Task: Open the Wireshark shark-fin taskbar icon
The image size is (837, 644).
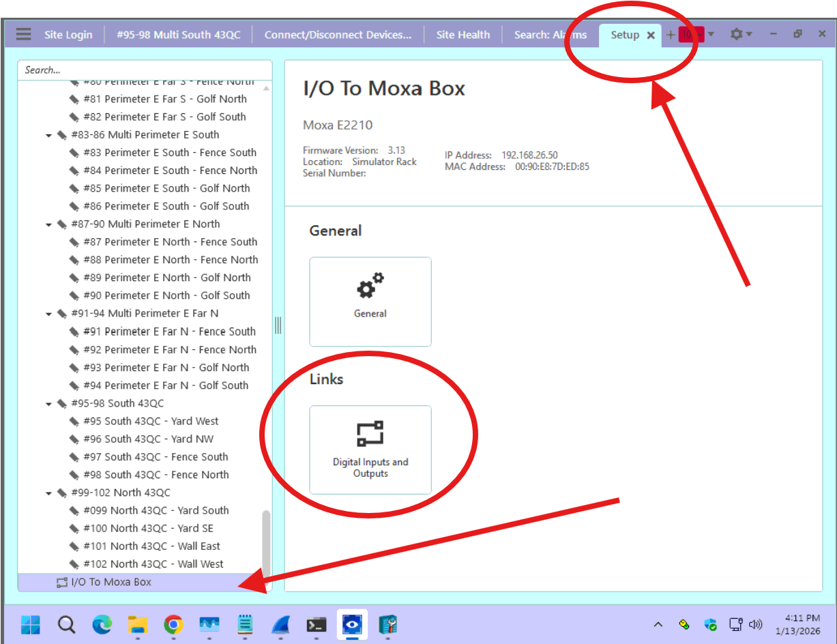Action: (280, 624)
